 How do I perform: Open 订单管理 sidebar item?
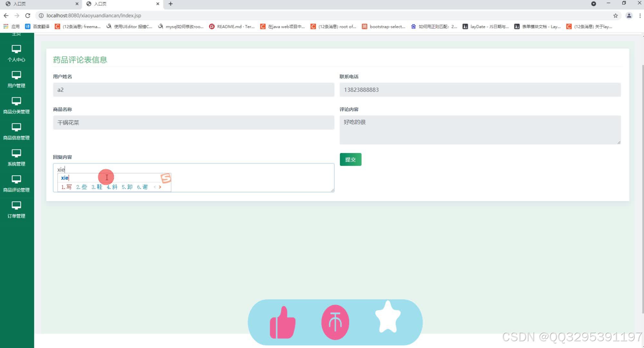[x=16, y=210]
